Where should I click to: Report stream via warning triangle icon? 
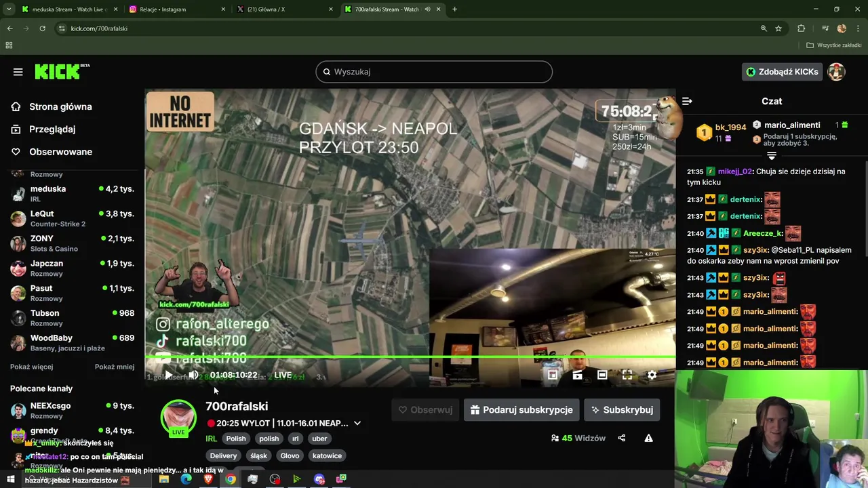point(648,439)
